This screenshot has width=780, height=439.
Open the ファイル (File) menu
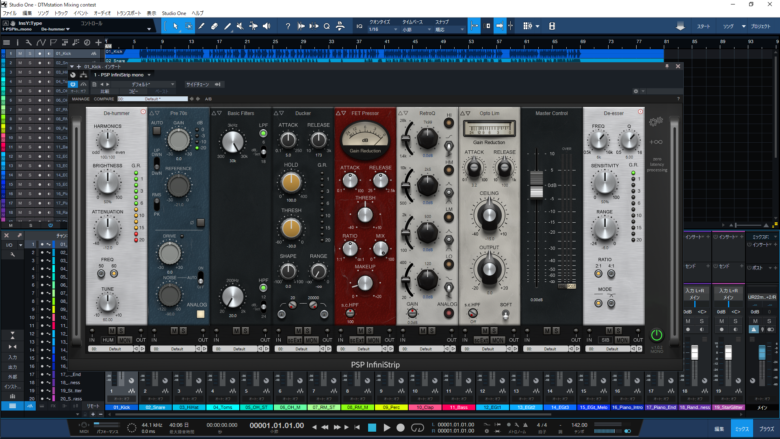click(9, 13)
